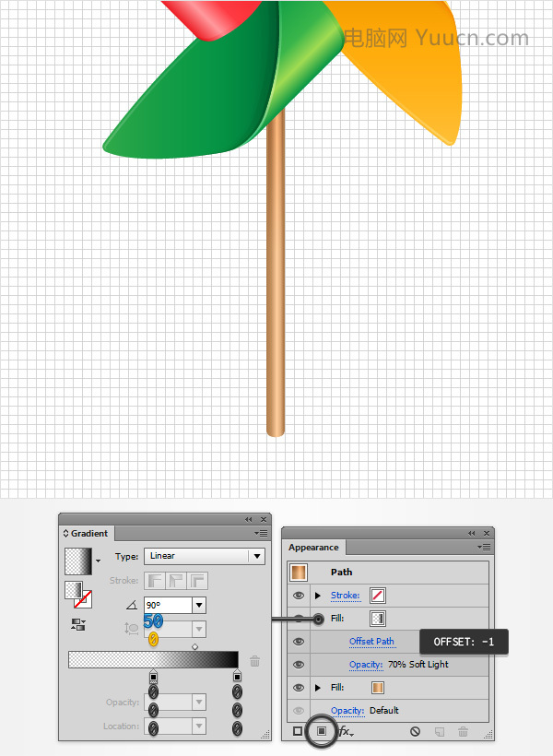Click Opacity link for 70% Soft Light

(x=366, y=665)
